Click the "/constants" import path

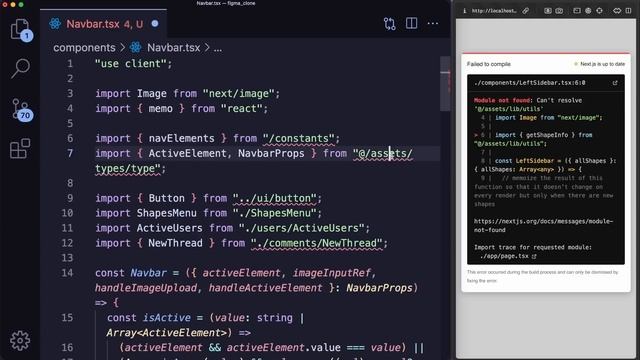(299, 138)
